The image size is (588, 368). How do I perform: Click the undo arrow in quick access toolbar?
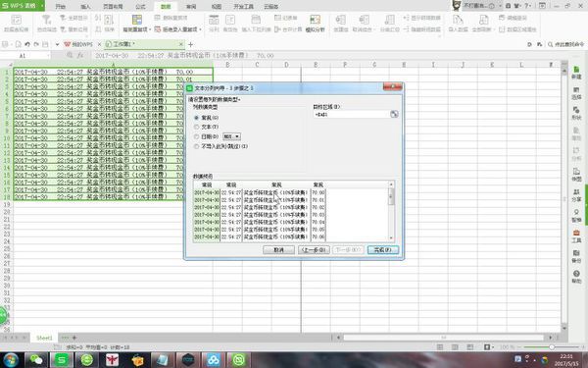tap(27, 44)
